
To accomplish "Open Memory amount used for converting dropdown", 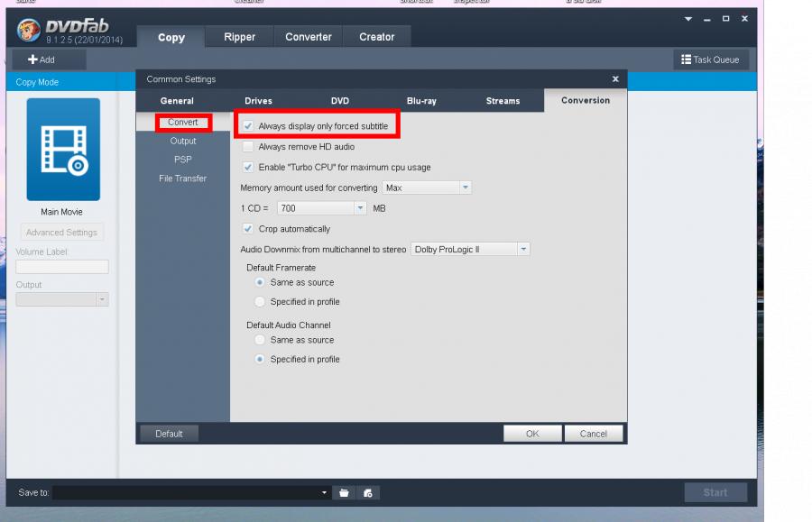I will pyautogui.click(x=427, y=188).
